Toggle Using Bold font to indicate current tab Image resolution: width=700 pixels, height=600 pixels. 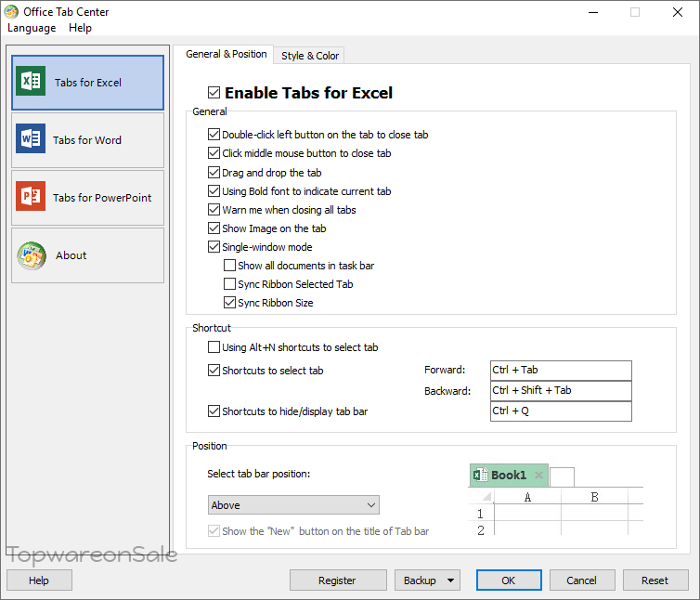pyautogui.click(x=214, y=190)
